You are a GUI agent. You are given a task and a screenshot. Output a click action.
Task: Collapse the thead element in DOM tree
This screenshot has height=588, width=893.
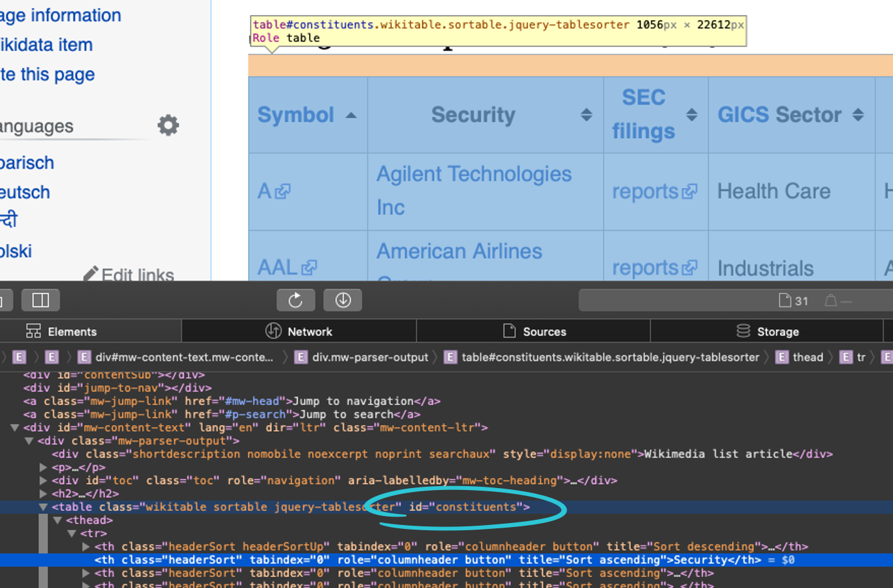[x=57, y=521]
